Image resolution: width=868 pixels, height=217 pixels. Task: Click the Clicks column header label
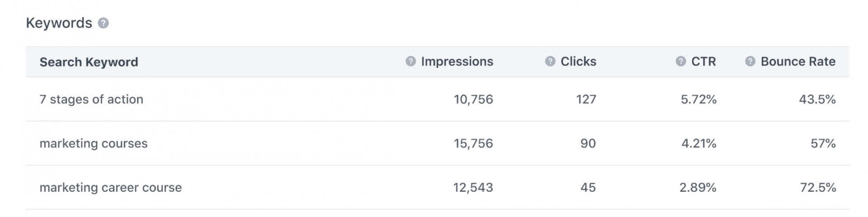coord(578,62)
